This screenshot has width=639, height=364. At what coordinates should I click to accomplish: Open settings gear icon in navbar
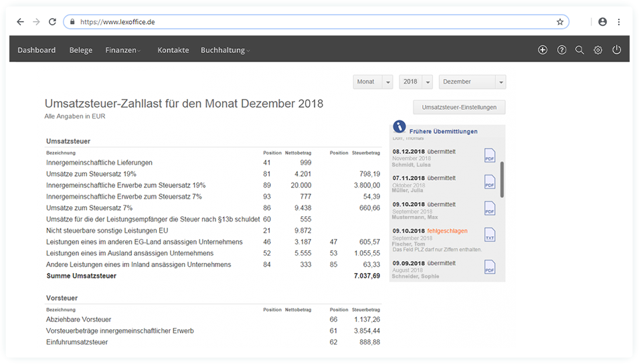click(x=598, y=50)
